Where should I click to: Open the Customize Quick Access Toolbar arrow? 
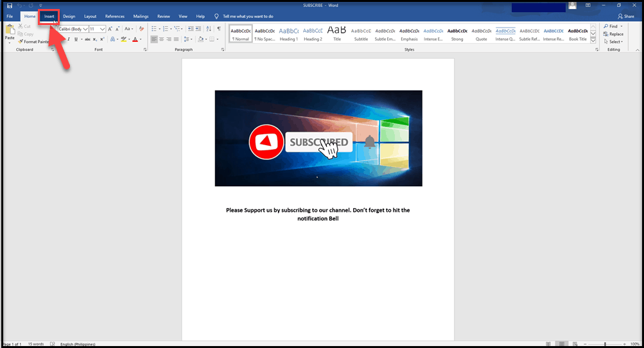[x=40, y=6]
